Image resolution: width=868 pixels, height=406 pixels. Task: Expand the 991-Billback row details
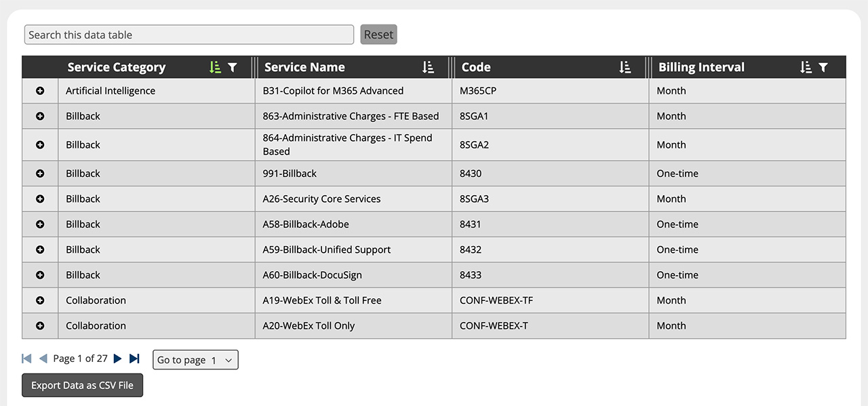point(39,173)
